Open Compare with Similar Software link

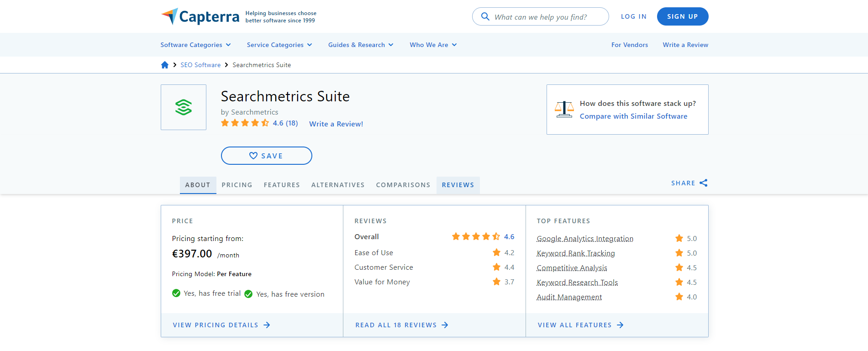[x=633, y=116]
